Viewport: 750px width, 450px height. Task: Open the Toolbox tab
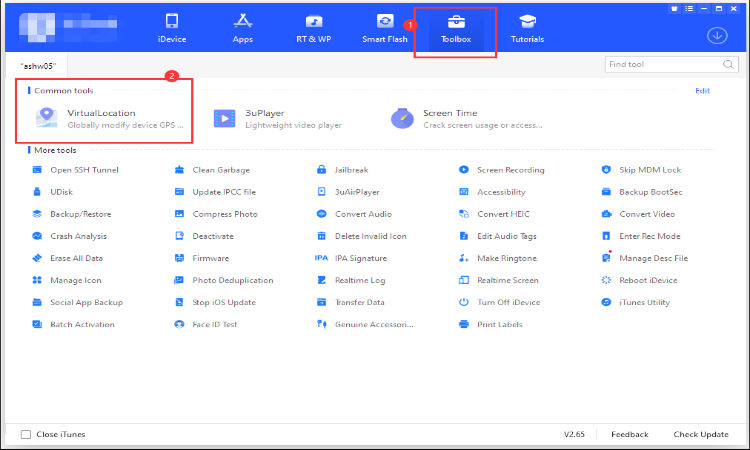pyautogui.click(x=456, y=30)
